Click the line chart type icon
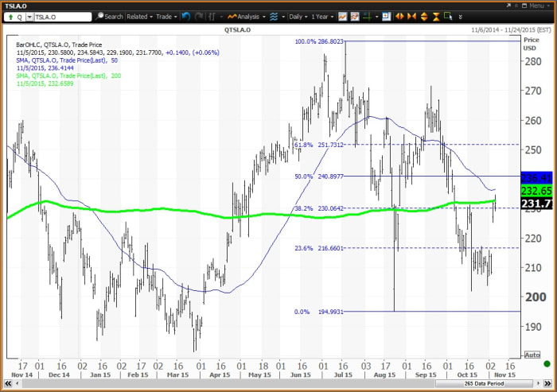This screenshot has height=392, width=557. (x=341, y=16)
